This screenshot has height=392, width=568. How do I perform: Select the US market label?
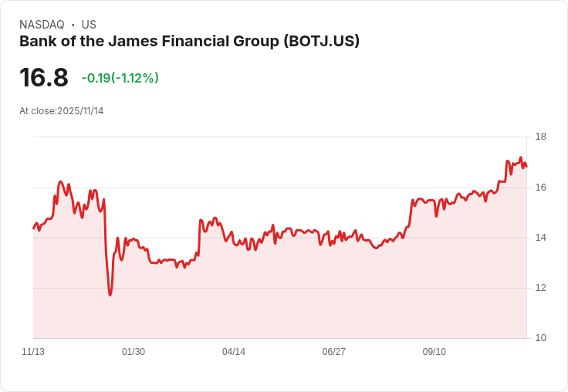(89, 25)
